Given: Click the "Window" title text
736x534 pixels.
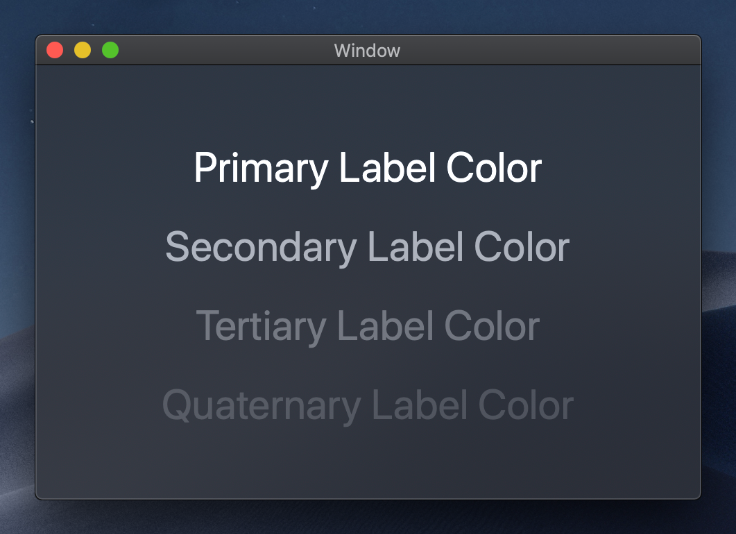Looking at the screenshot, I should click(367, 51).
